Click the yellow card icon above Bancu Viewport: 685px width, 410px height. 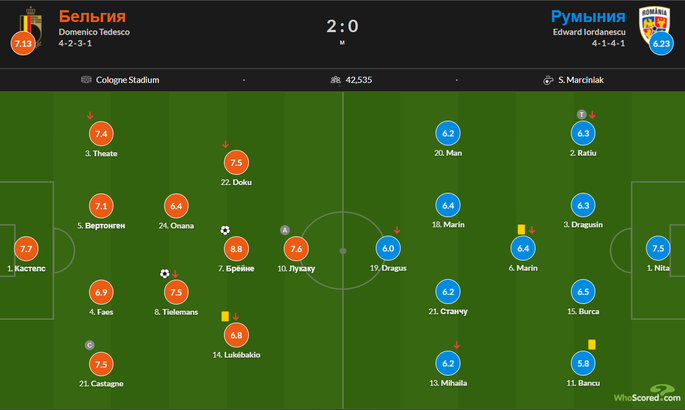pyautogui.click(x=592, y=345)
